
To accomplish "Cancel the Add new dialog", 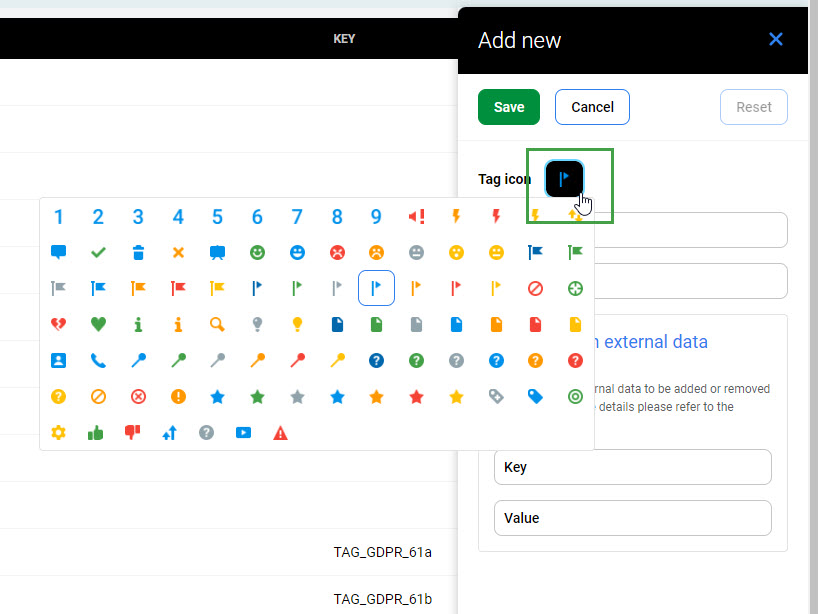I will tap(592, 107).
